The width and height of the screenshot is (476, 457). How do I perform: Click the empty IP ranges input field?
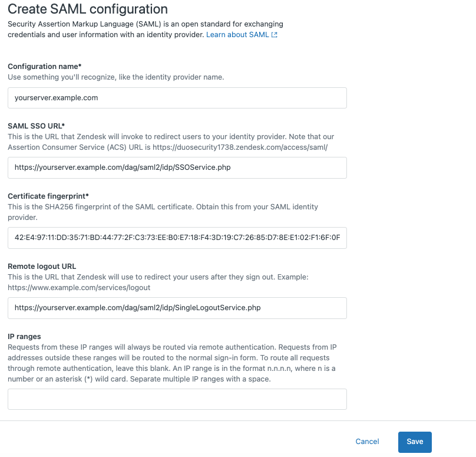point(177,399)
